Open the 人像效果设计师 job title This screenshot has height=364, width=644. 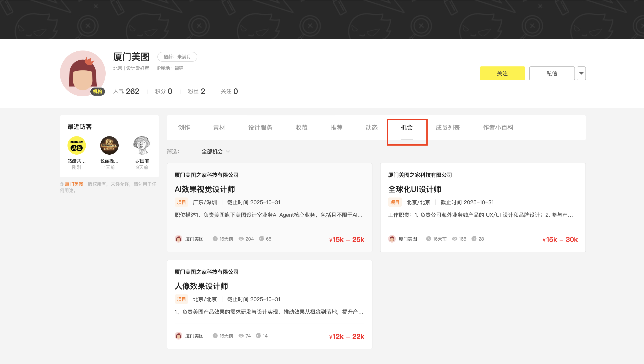[x=201, y=286]
